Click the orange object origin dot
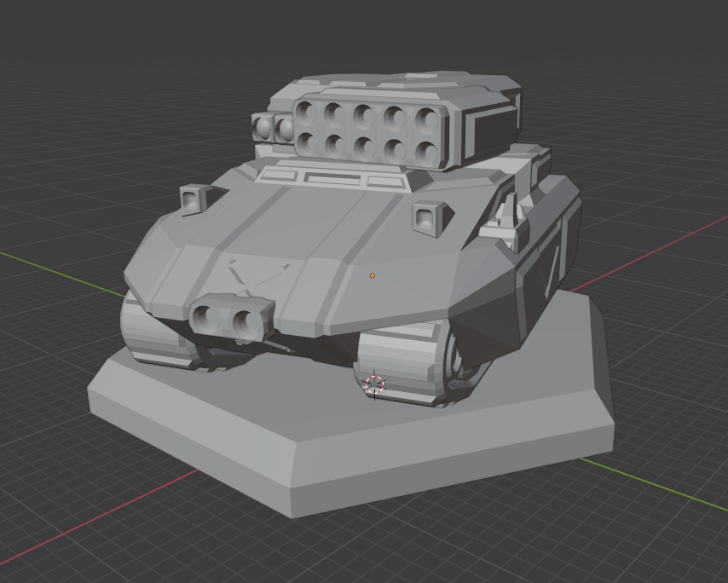The height and width of the screenshot is (583, 728). [373, 275]
